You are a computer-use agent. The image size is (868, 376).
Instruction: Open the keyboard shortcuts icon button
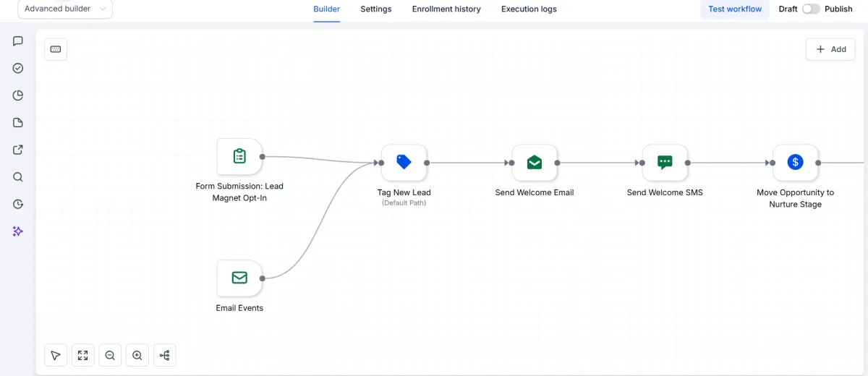56,49
